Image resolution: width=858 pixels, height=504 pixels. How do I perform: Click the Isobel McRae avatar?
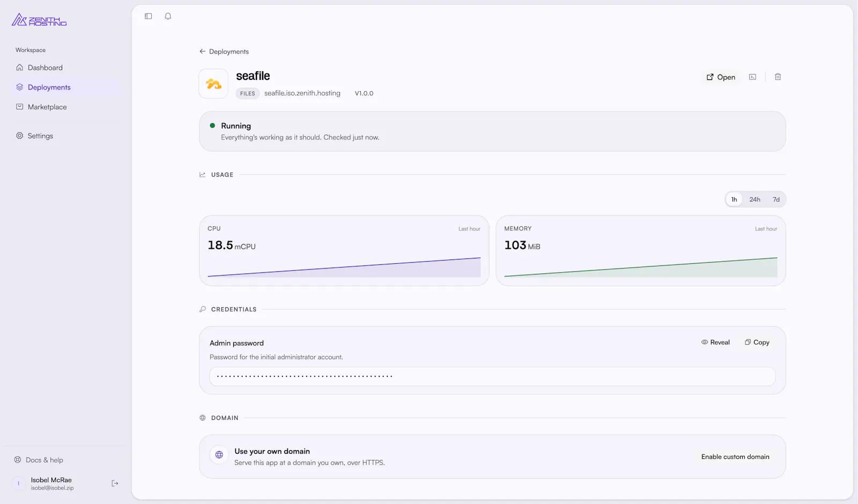point(18,484)
